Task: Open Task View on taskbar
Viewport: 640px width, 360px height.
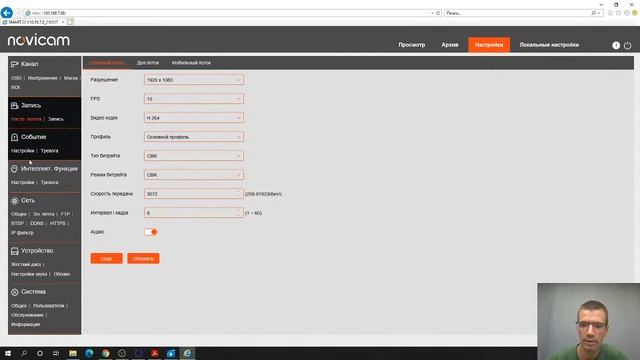Action: click(x=56, y=353)
